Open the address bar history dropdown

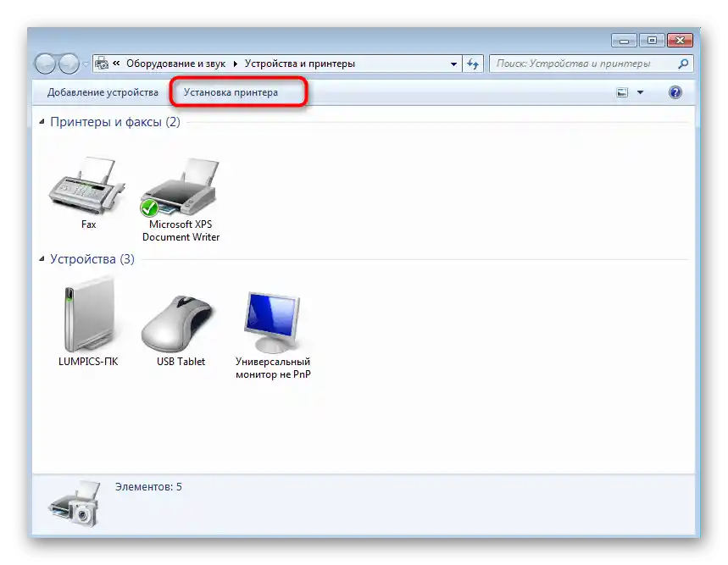tap(453, 64)
